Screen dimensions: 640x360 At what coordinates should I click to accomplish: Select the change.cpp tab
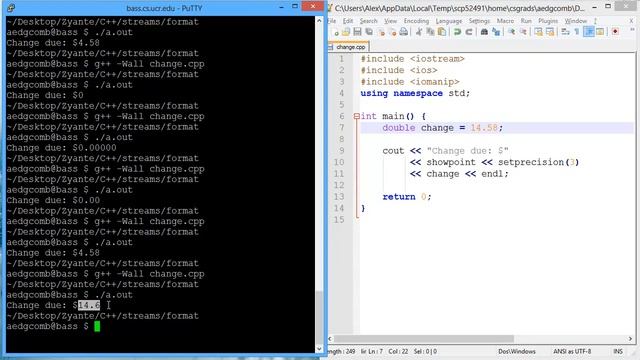tap(348, 47)
